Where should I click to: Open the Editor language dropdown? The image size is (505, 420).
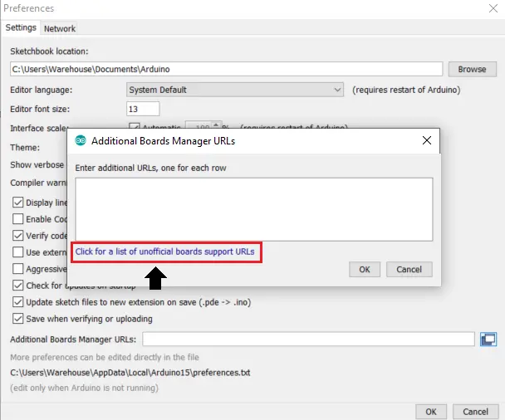click(235, 90)
